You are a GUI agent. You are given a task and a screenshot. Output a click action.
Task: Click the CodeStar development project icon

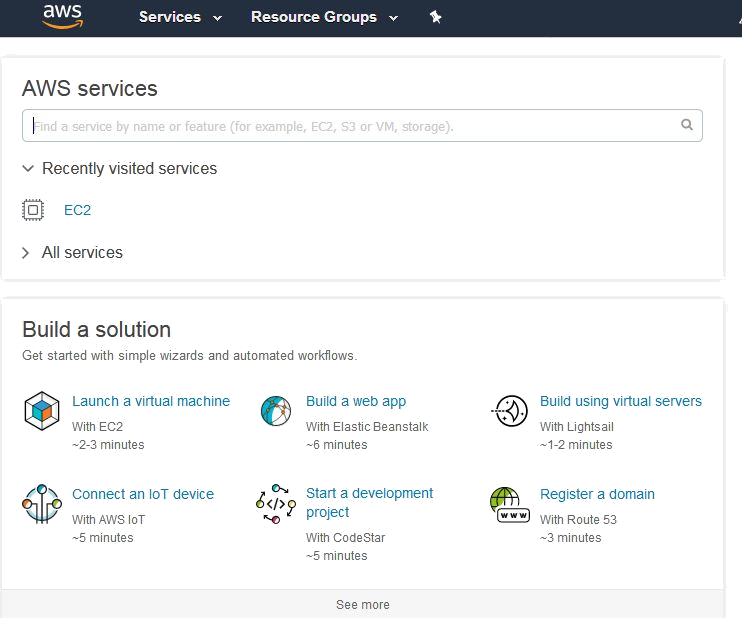[x=275, y=504]
